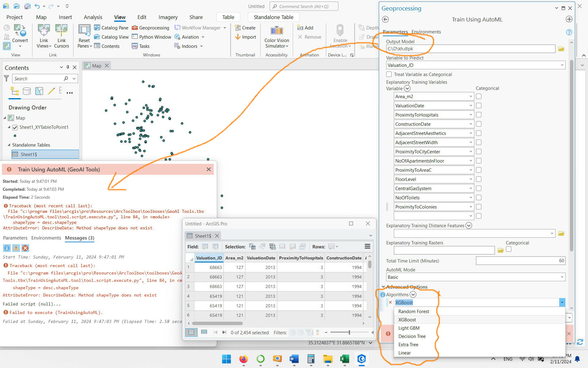Switch to the Standalone Table tab
This screenshot has height=368, width=588.
(273, 17)
